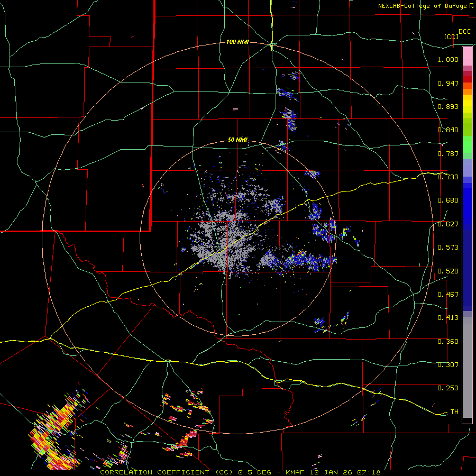Click the 0.520 legend value

[x=448, y=271]
